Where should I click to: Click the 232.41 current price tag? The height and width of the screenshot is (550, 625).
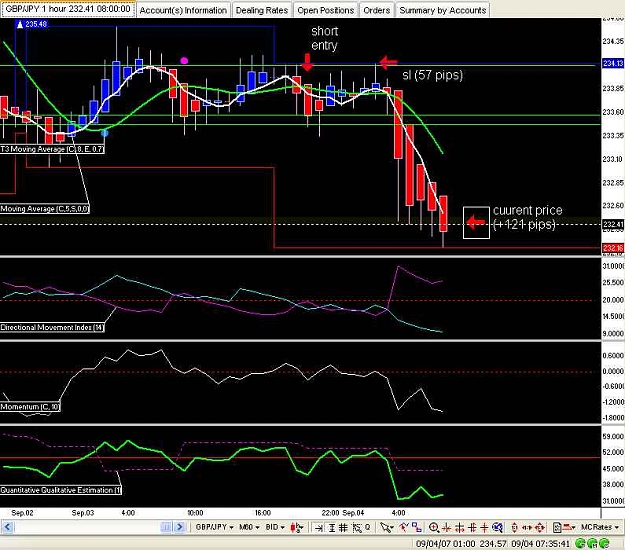613,224
